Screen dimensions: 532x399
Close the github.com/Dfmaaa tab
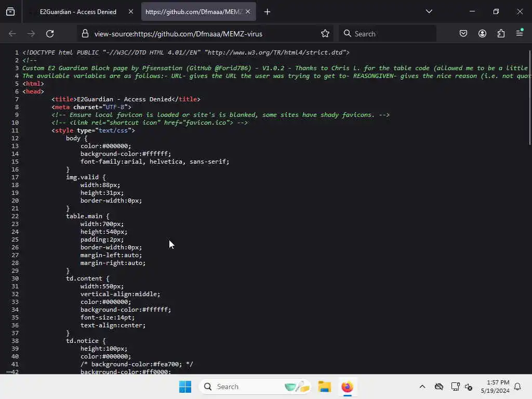tap(248, 11)
